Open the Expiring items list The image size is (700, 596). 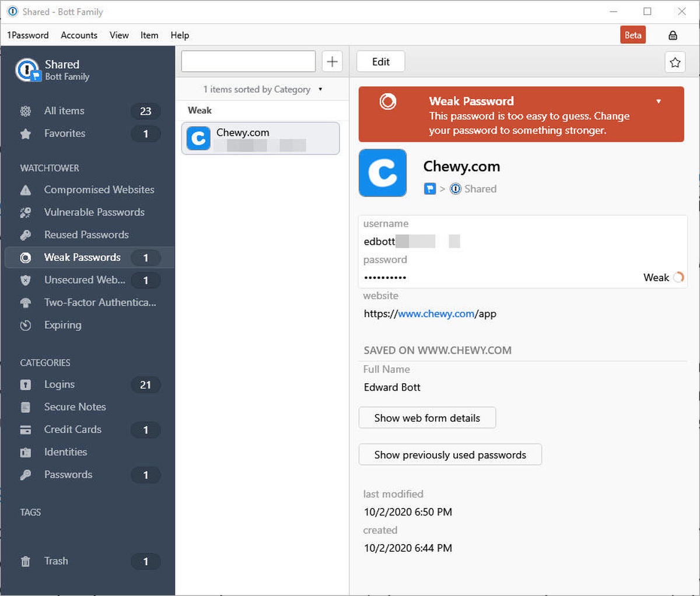[x=62, y=325]
